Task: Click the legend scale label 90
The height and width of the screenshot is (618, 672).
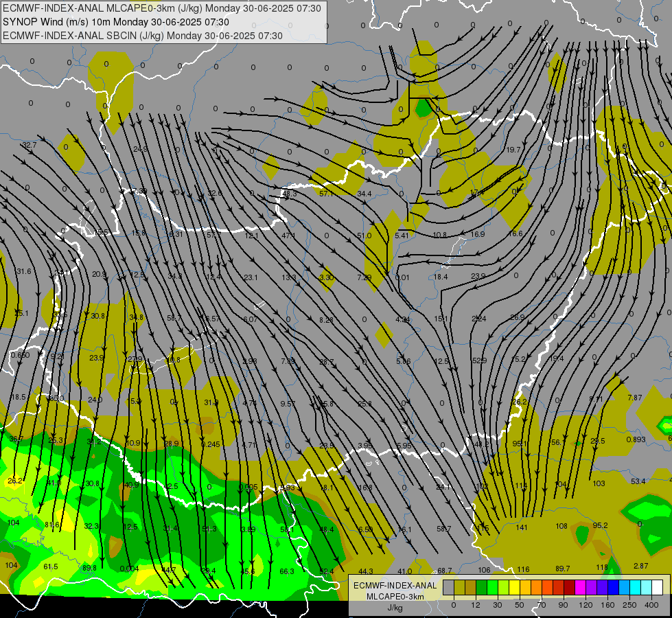Action: (563, 605)
